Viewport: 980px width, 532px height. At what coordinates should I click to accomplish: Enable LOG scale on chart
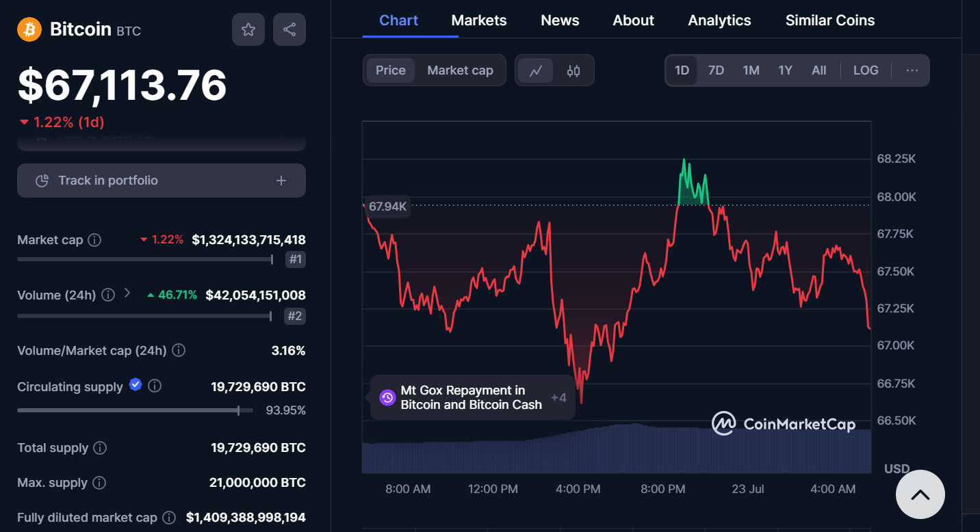coord(866,70)
